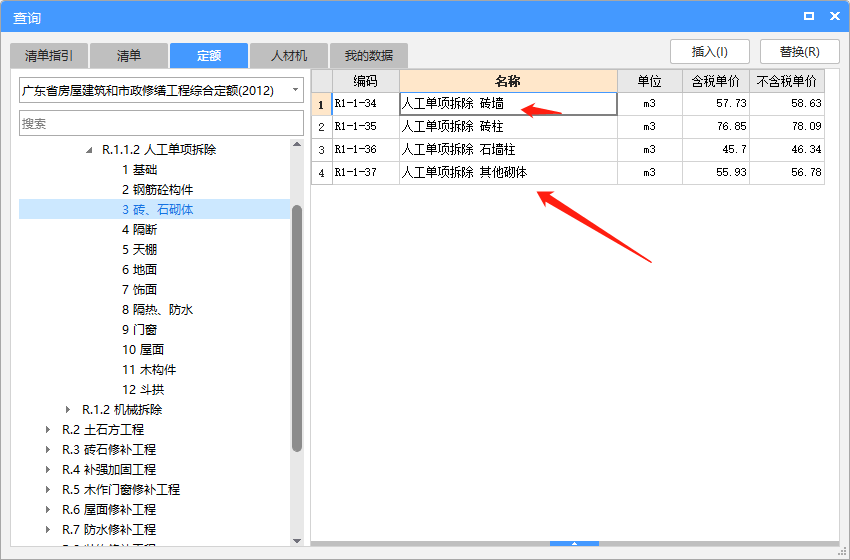Switch to the 人材机 tab
Viewport: 850px width, 560px height.
click(x=289, y=55)
